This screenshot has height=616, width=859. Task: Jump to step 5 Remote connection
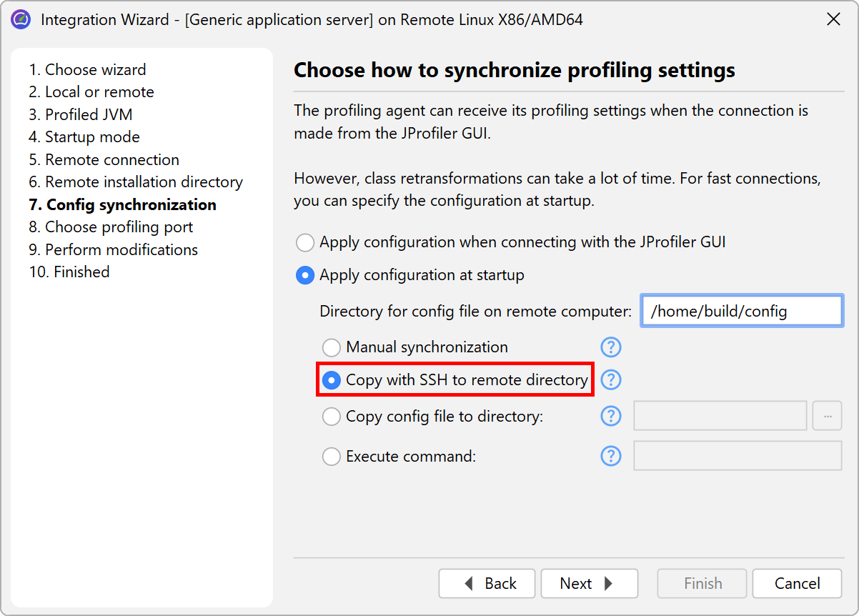pyautogui.click(x=104, y=159)
